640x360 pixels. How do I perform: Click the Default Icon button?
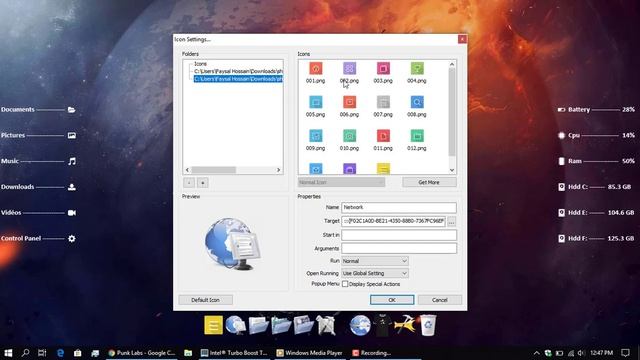click(205, 300)
